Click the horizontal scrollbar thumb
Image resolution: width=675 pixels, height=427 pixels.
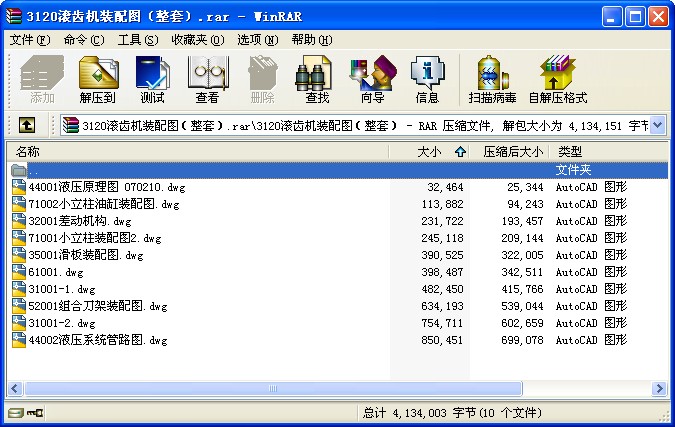coord(273,388)
